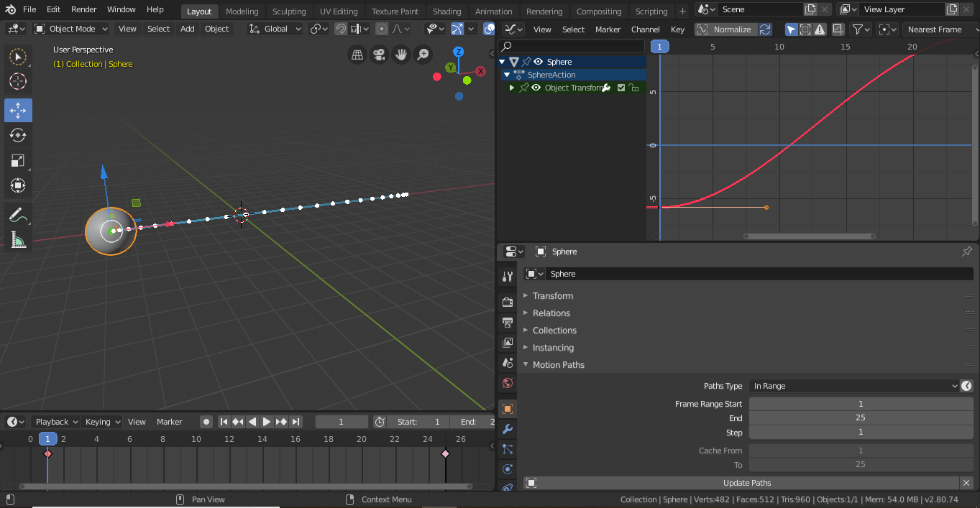Open the Render properties tab
Screen dimensions: 980x508
[508, 302]
